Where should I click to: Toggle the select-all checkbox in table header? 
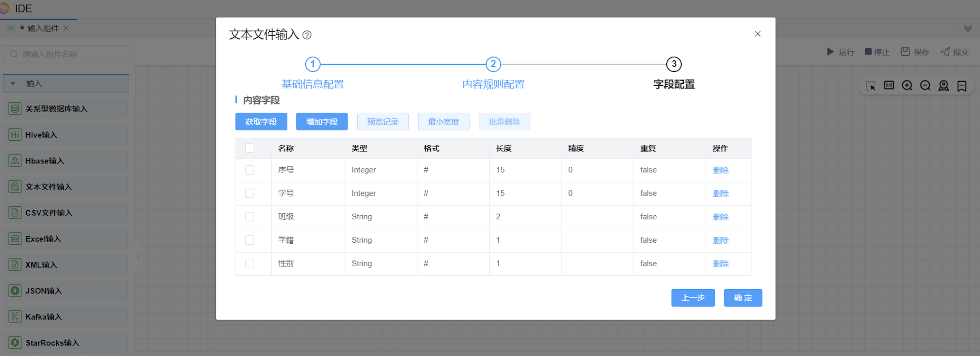coord(250,148)
